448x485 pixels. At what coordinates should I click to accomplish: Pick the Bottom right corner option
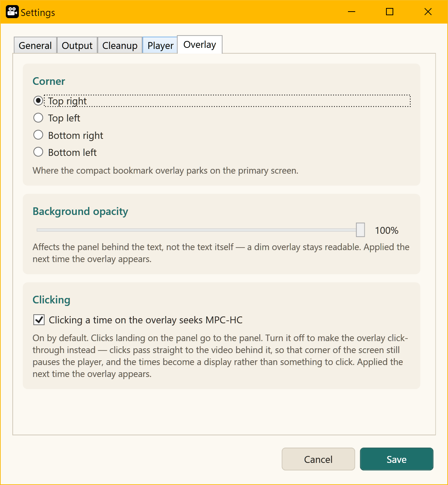(68, 135)
